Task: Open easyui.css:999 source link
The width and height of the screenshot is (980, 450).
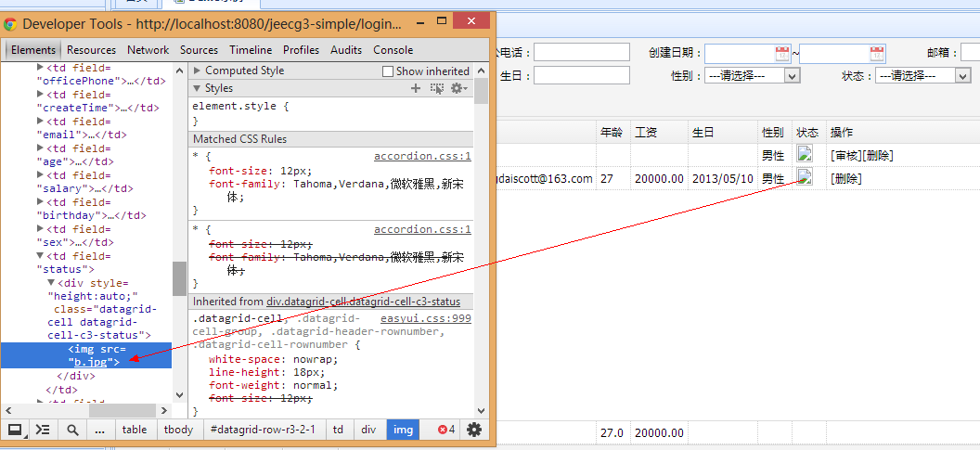Action: [426, 319]
